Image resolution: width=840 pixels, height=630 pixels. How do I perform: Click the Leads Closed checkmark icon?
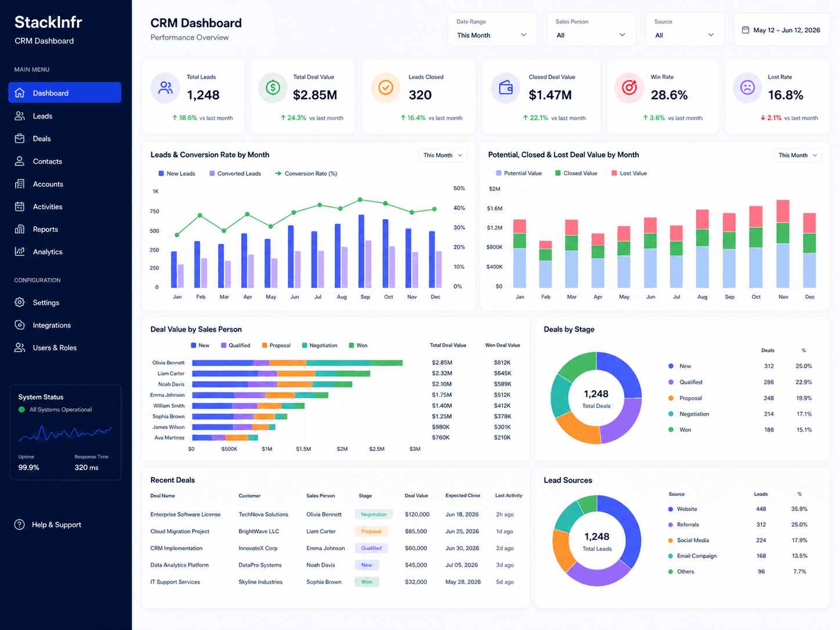click(x=386, y=88)
